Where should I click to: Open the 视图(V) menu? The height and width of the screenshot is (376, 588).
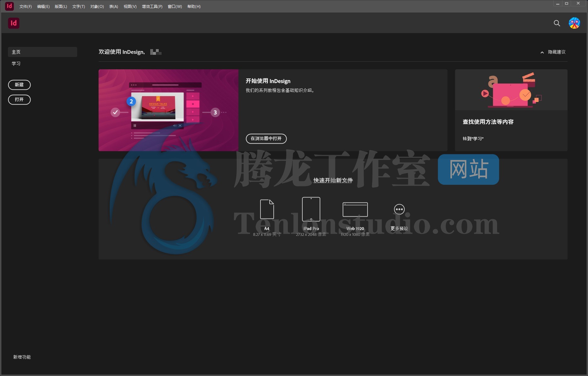coord(130,6)
